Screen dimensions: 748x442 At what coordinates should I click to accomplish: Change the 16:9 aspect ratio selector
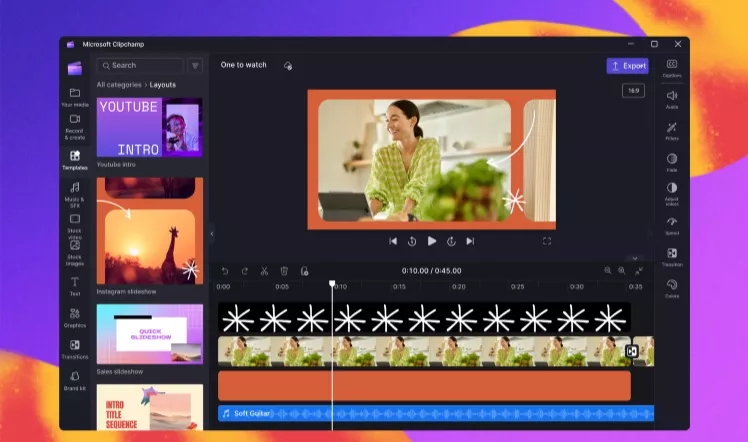(633, 91)
